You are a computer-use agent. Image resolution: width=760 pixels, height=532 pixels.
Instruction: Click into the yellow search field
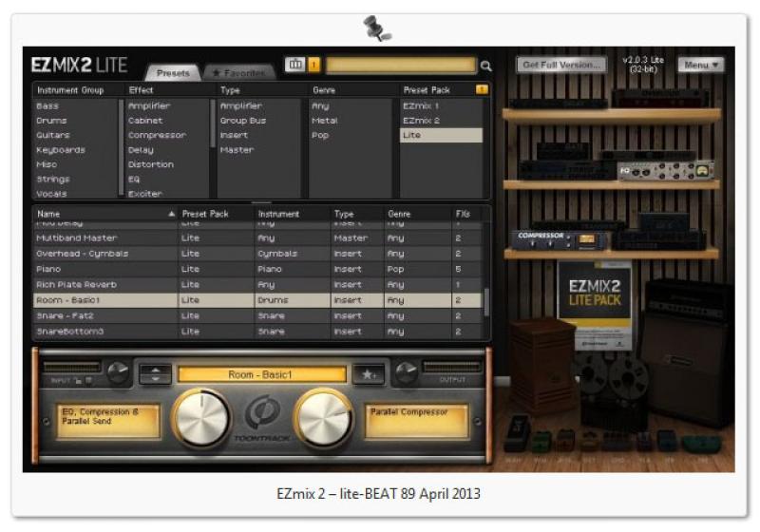[401, 65]
